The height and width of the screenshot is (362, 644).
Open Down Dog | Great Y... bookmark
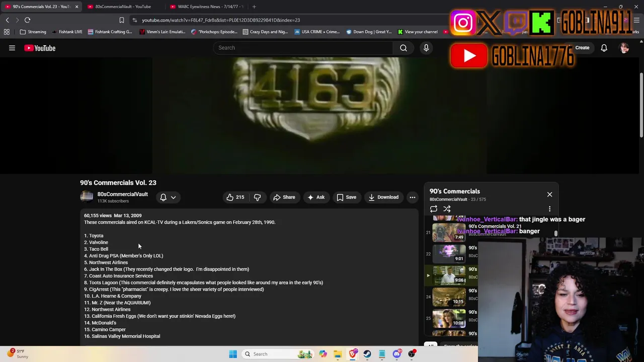click(369, 32)
